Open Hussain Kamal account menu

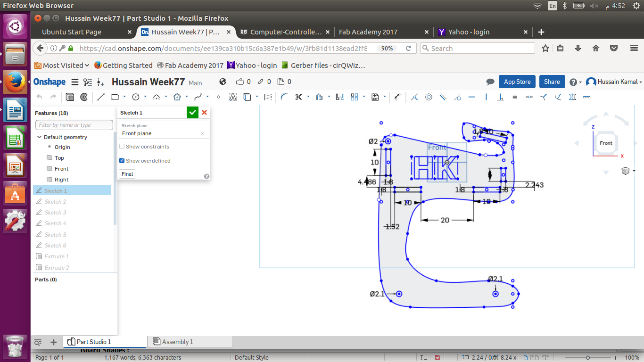pos(614,82)
